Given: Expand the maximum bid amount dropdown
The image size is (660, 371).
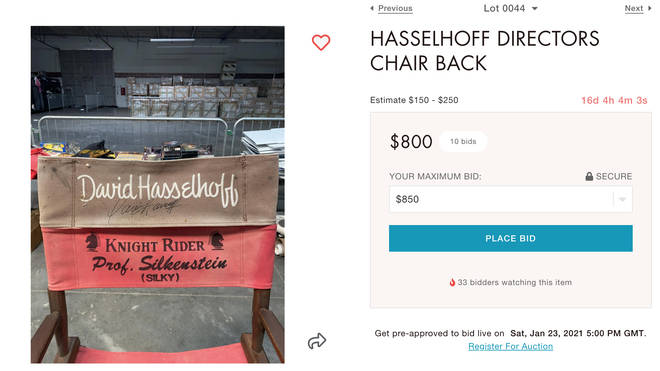Looking at the screenshot, I should (623, 199).
